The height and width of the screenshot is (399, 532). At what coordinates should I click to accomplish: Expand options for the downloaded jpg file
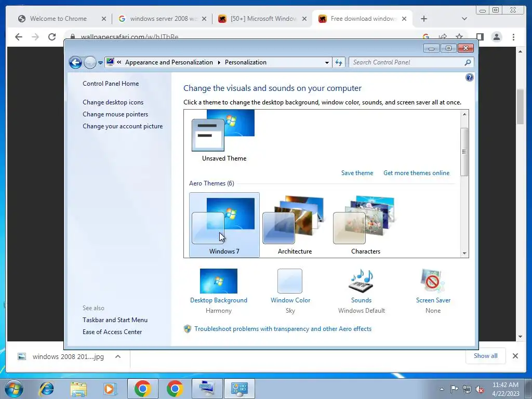[x=118, y=356]
